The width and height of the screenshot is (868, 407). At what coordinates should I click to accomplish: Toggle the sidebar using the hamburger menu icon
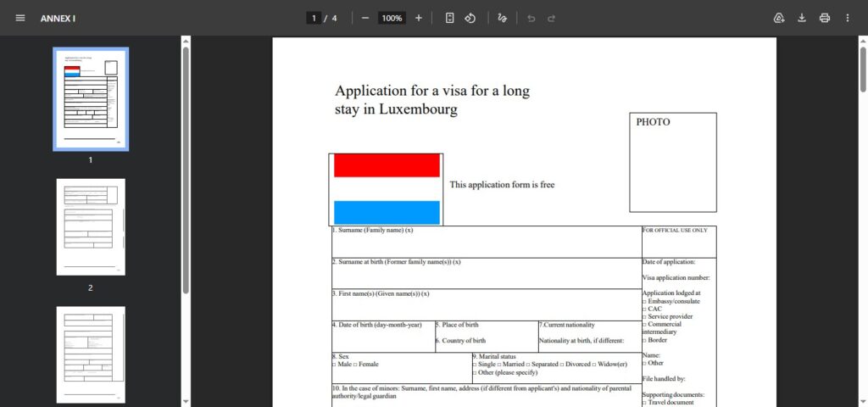(x=20, y=18)
